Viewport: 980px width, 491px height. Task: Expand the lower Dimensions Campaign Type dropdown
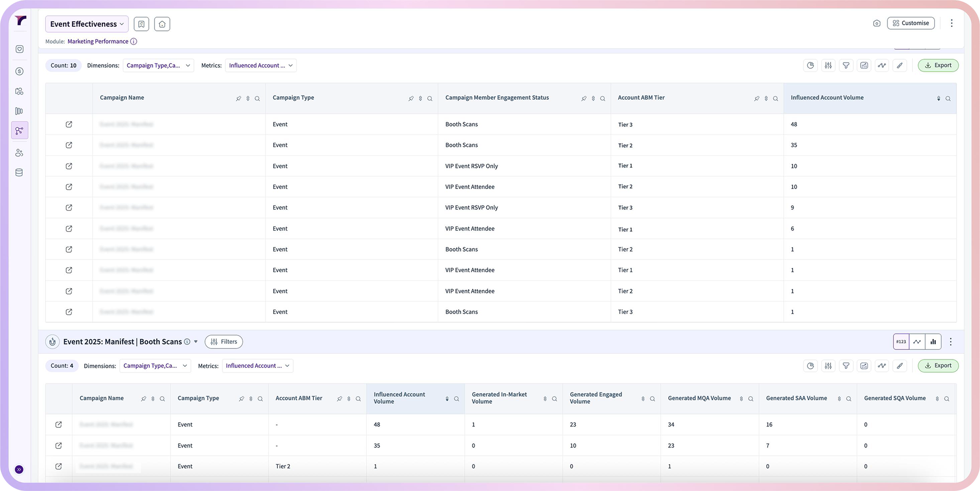pyautogui.click(x=155, y=366)
